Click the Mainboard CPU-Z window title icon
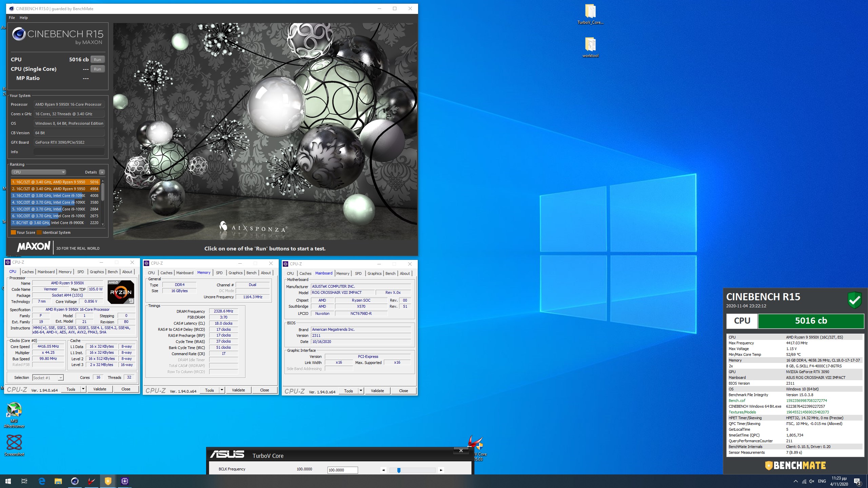Viewport: 868px width, 488px height. click(x=285, y=264)
